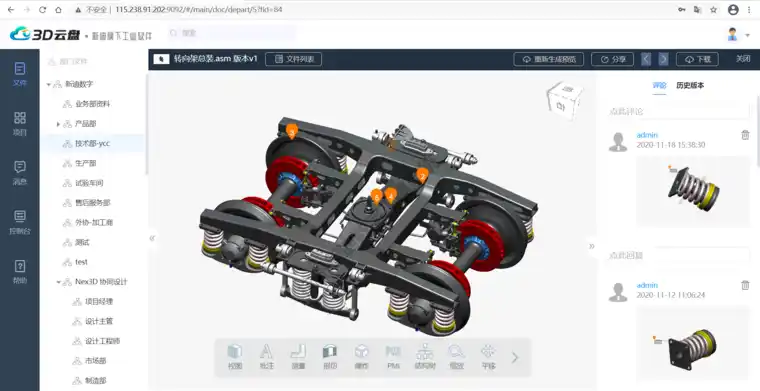Open the 视图 view tool
The width and height of the screenshot is (760, 391).
pos(235,357)
